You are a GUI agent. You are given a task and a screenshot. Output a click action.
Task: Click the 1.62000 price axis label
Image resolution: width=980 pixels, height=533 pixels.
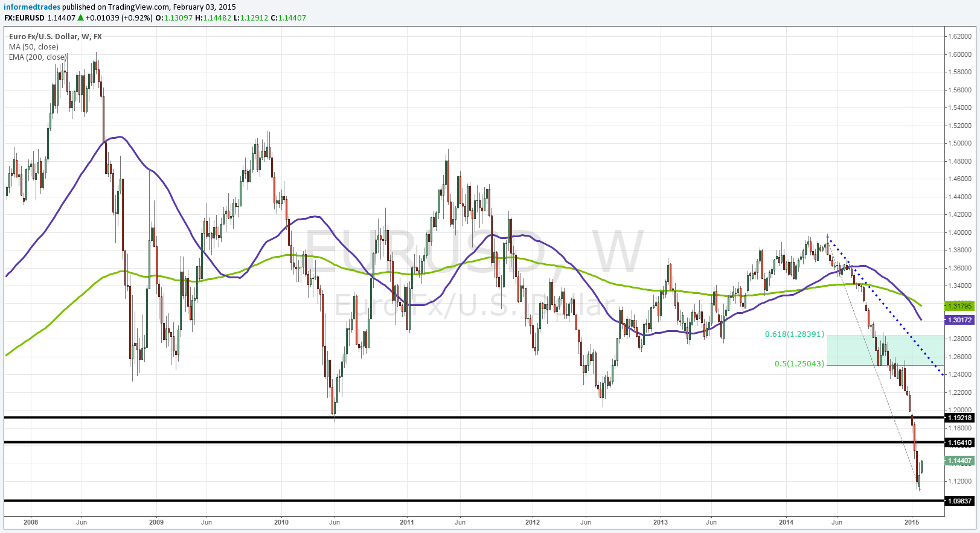(959, 36)
